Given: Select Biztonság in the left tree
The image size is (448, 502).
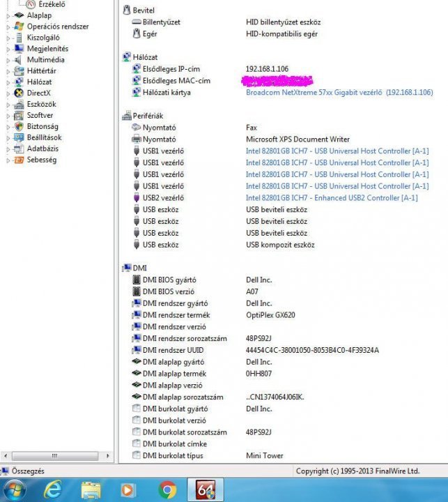Looking at the screenshot, I should tap(43, 126).
